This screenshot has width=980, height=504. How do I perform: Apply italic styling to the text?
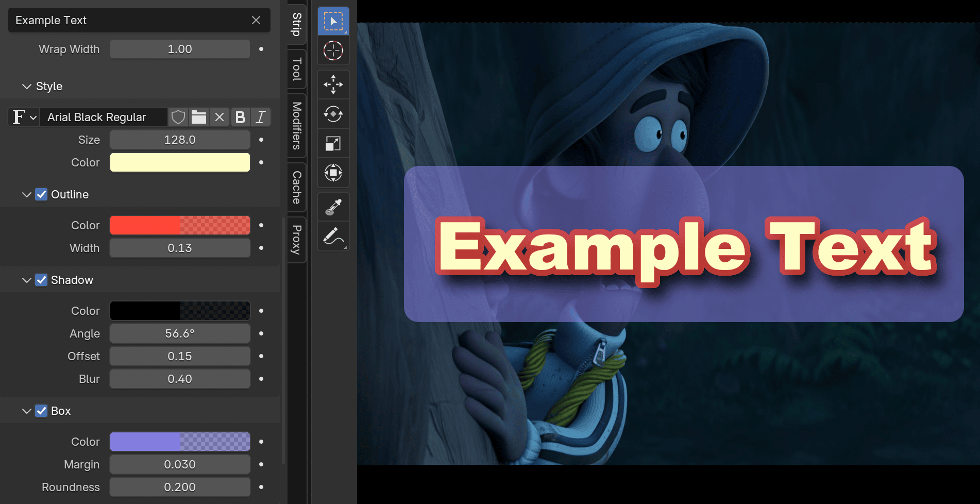click(260, 117)
